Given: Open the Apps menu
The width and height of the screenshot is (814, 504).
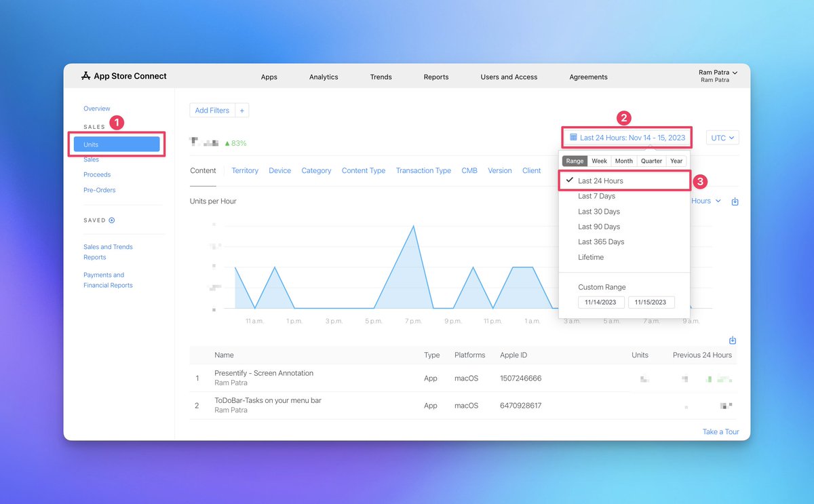Looking at the screenshot, I should click(269, 77).
